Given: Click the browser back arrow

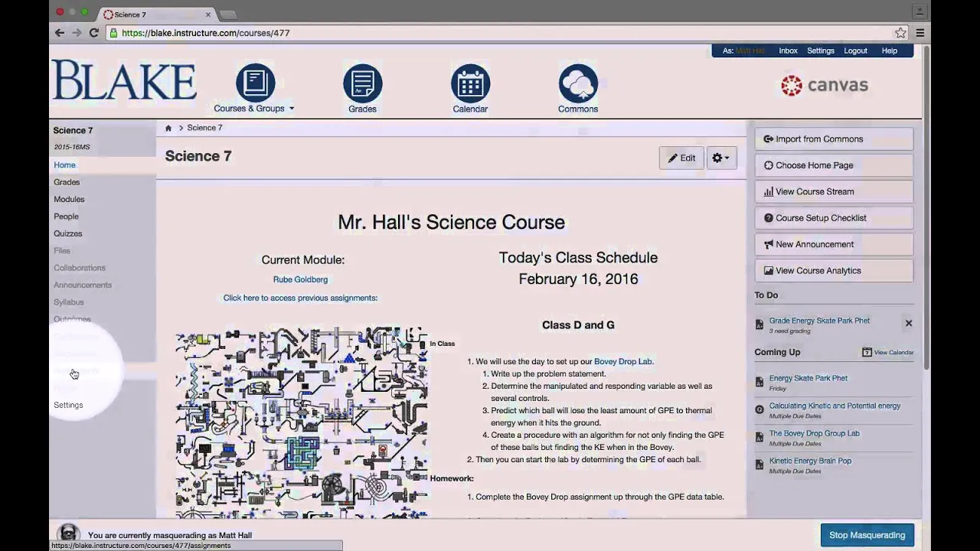Looking at the screenshot, I should (60, 33).
